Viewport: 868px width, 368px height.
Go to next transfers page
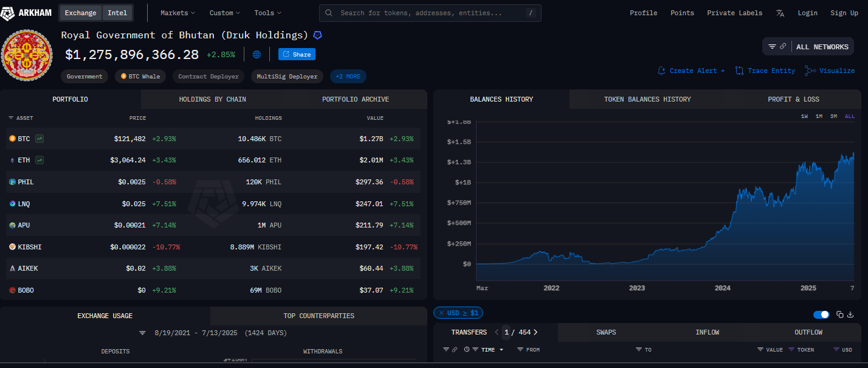point(536,332)
